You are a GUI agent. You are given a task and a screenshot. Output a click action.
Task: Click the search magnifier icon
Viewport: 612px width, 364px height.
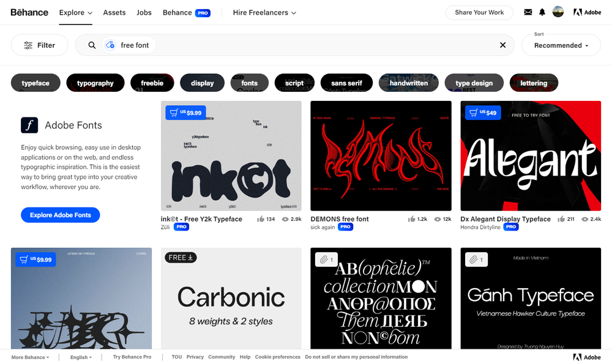tap(91, 45)
